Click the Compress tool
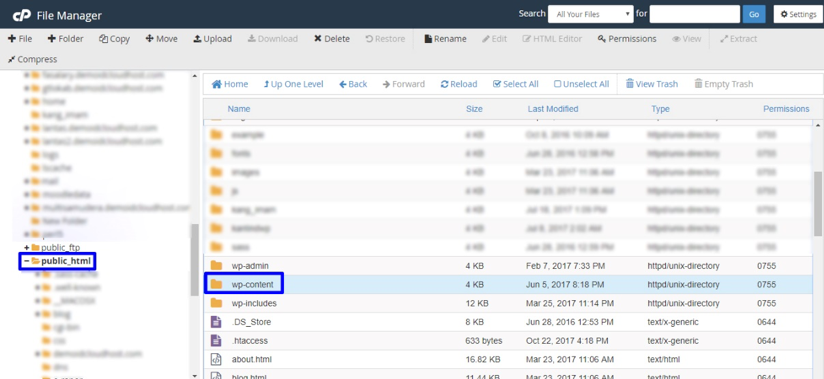Image resolution: width=824 pixels, height=379 pixels. [33, 59]
